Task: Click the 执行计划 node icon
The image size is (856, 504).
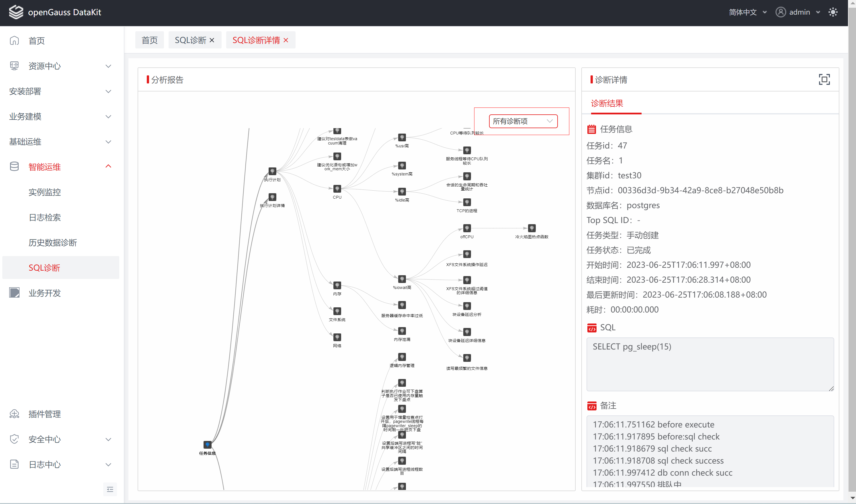Action: (x=272, y=171)
